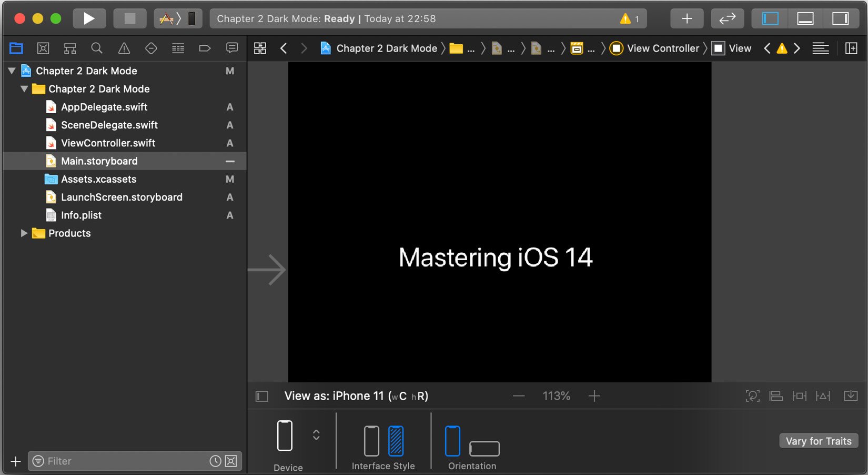Toggle the Navigator panel visibility

pos(770,19)
